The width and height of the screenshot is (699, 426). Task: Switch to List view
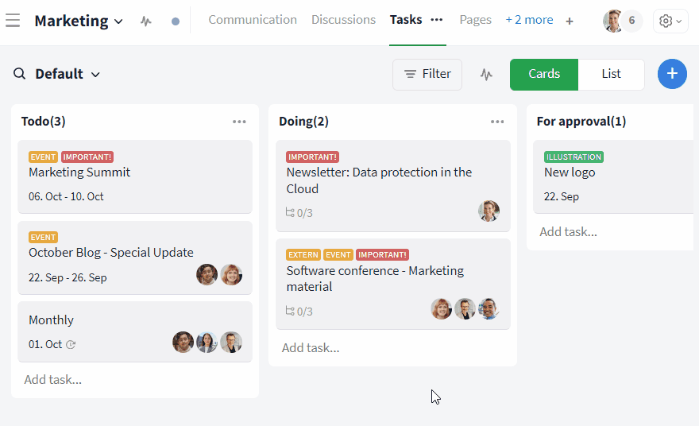[x=611, y=74]
